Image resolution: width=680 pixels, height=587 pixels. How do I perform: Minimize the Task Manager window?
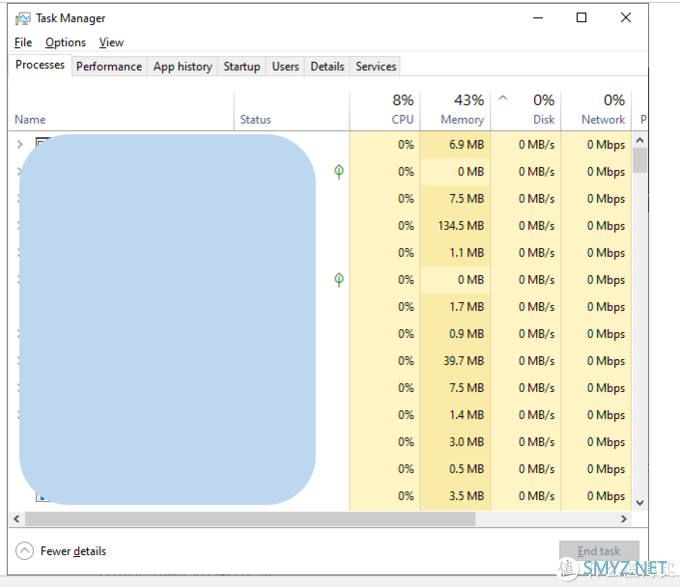[538, 18]
